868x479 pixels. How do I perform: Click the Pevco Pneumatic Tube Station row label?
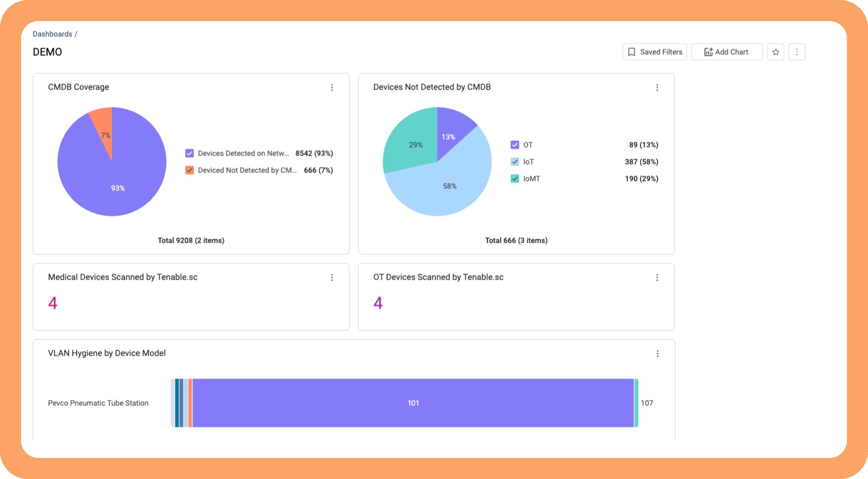tap(98, 403)
